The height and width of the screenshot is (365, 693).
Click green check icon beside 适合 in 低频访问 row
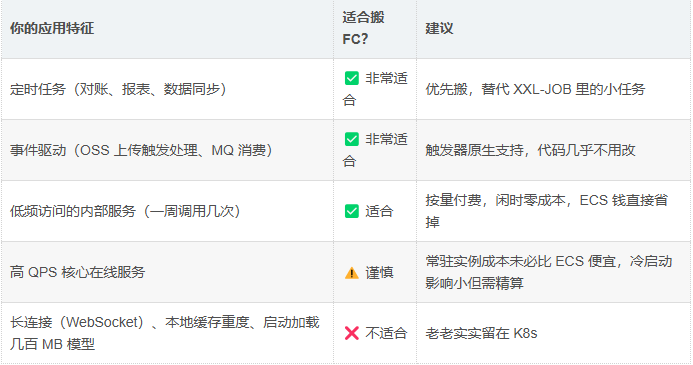coord(352,211)
